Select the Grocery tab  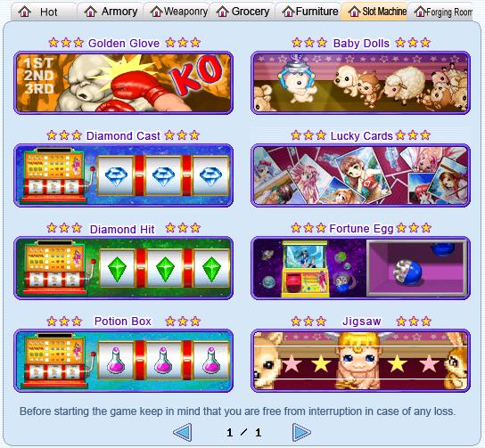[x=242, y=12]
